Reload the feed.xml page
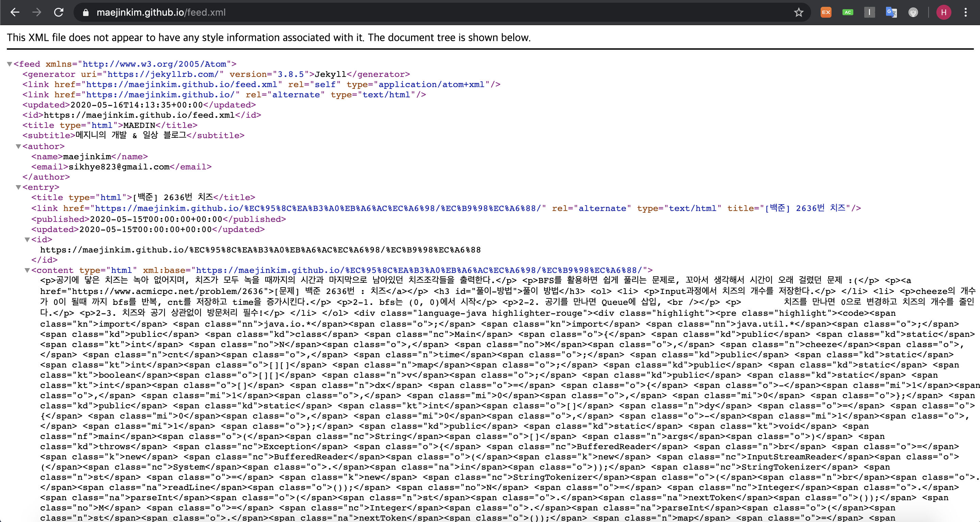This screenshot has width=980, height=522. click(59, 12)
